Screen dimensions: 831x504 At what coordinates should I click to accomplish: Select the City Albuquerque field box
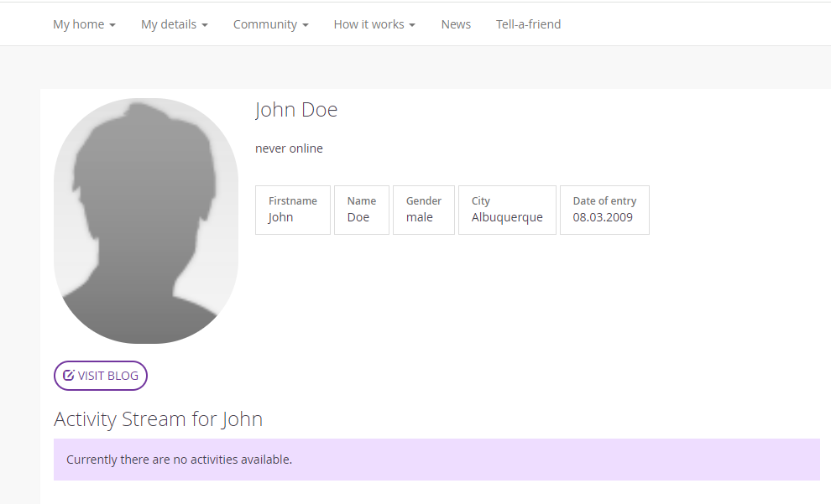coord(507,210)
